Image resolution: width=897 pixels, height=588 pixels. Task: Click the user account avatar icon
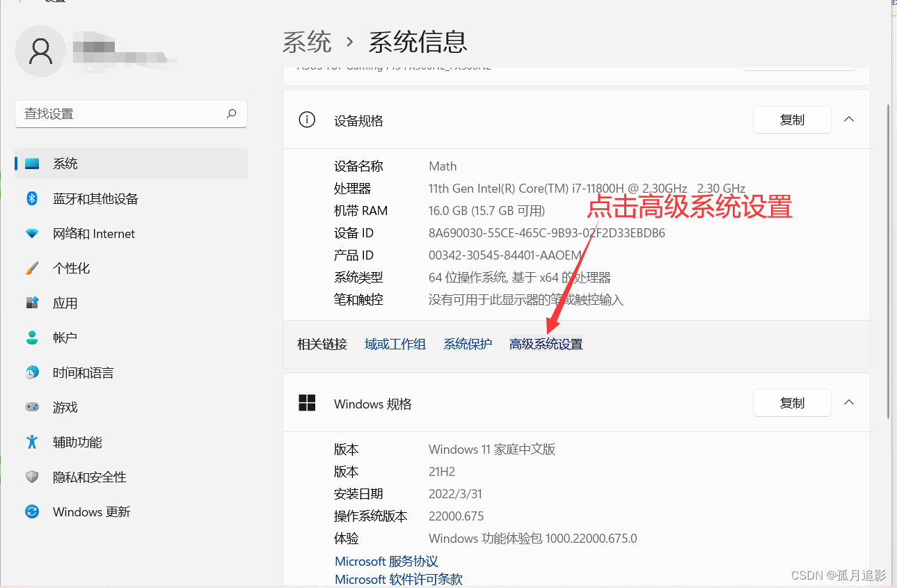[41, 51]
